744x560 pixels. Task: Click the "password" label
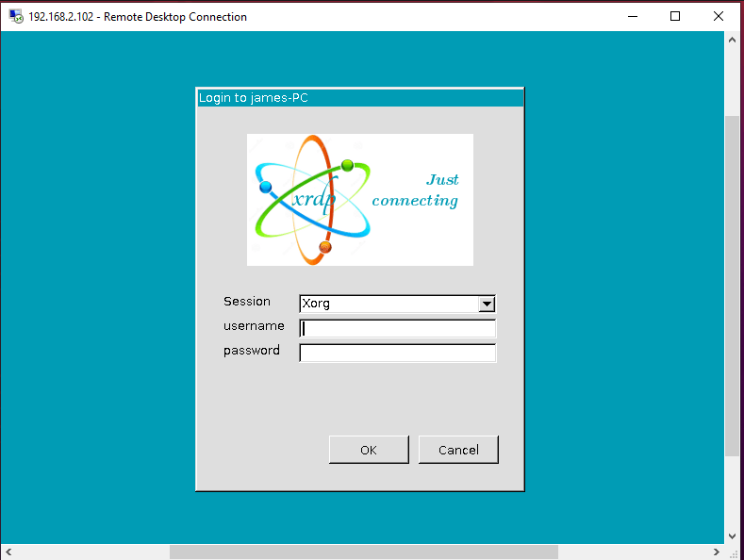[252, 351]
